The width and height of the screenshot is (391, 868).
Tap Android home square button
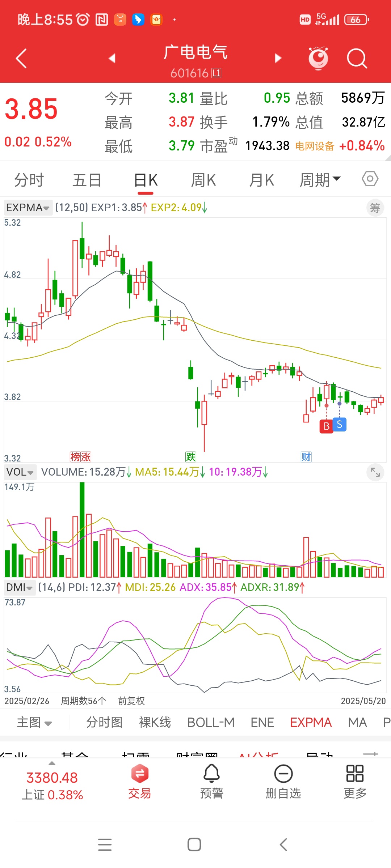[x=194, y=844]
